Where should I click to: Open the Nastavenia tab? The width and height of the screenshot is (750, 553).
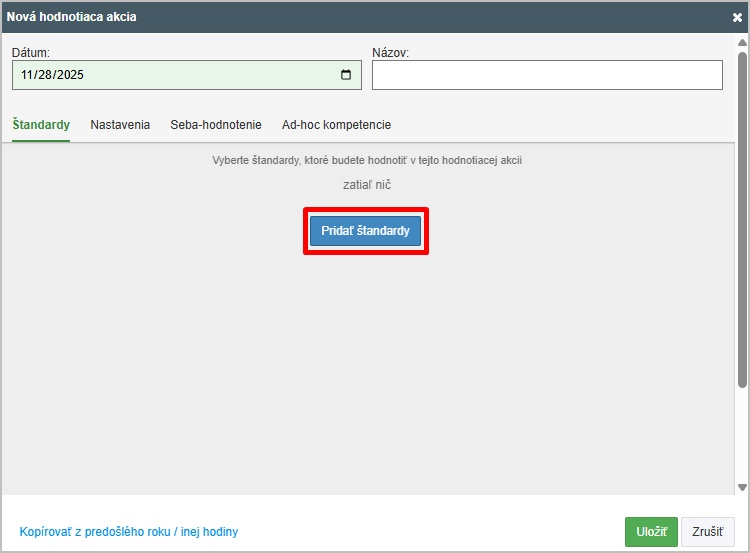120,125
